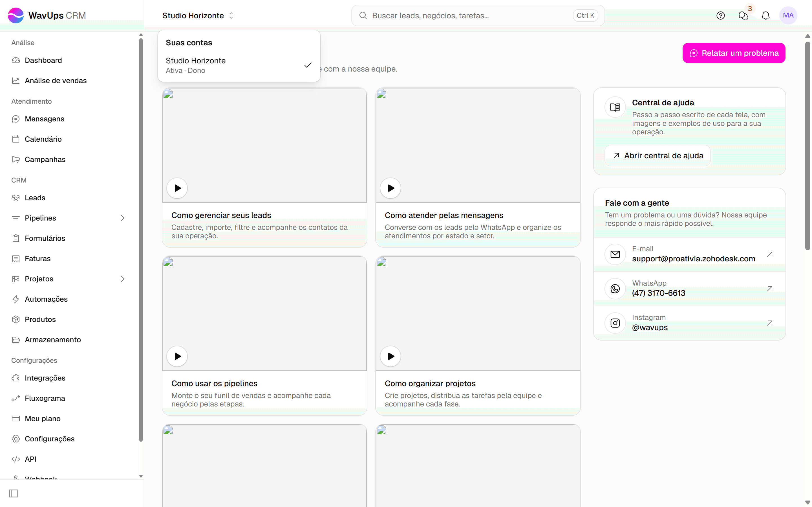Screen dimensions: 812x507
Task: Open the help question mark icon
Action: coord(720,15)
